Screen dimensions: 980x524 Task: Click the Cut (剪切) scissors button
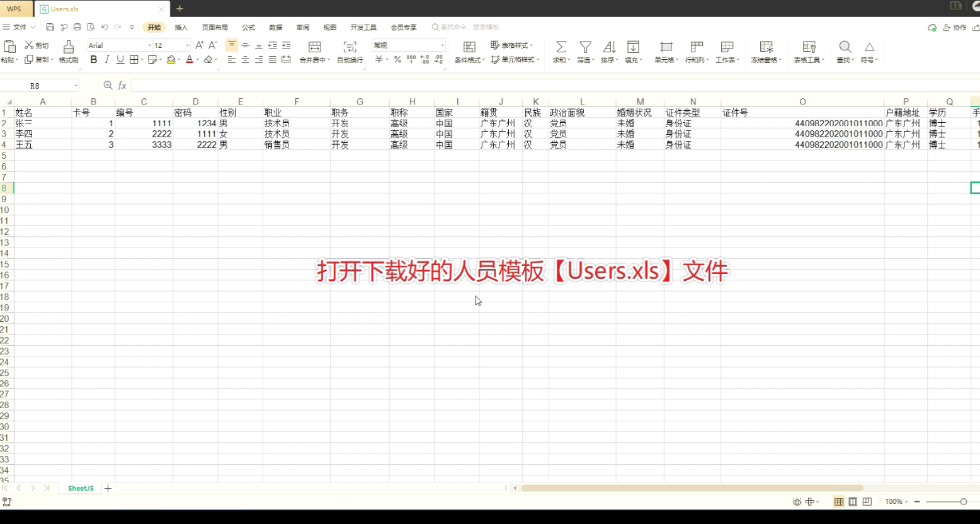pyautogui.click(x=37, y=45)
